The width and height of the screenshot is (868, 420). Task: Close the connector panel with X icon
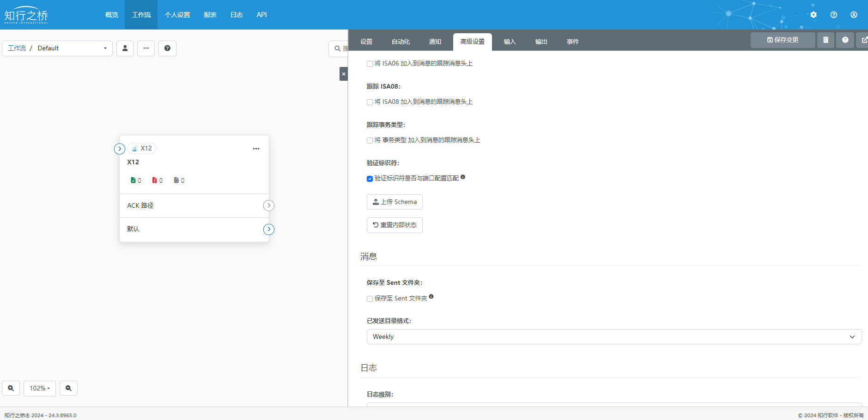[343, 74]
